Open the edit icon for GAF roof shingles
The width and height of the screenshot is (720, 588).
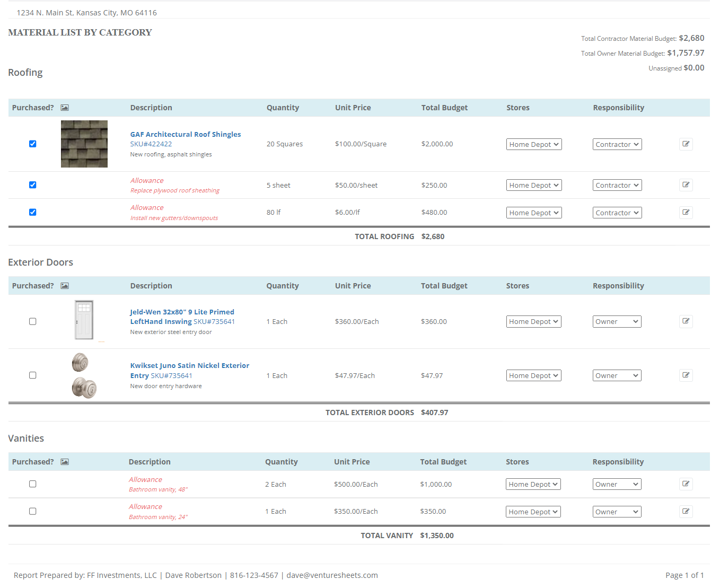click(x=686, y=144)
